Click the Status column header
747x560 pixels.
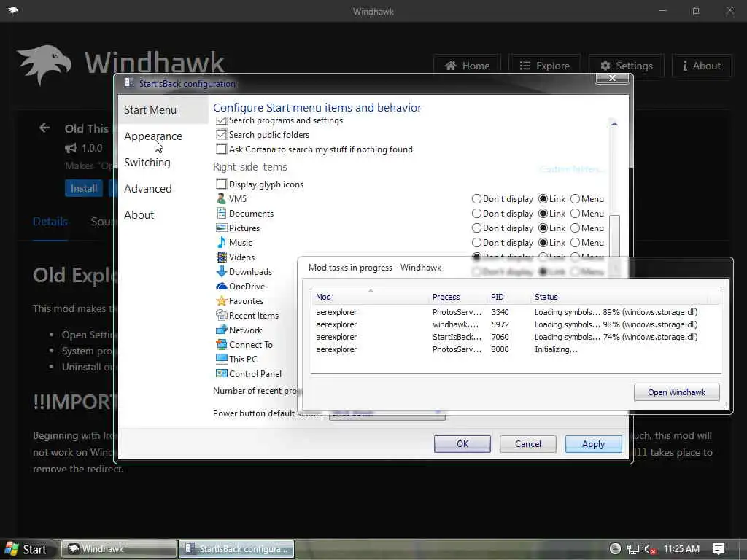click(x=619, y=297)
